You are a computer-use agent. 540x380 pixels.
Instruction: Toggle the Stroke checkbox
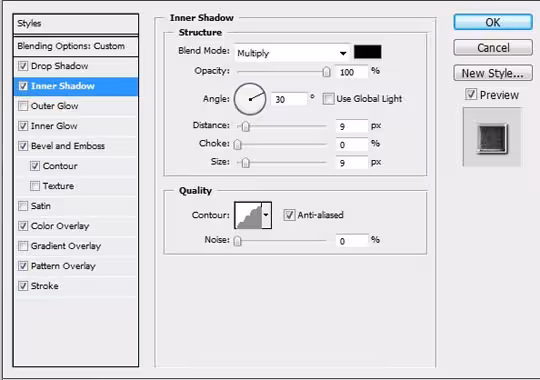coord(23,286)
